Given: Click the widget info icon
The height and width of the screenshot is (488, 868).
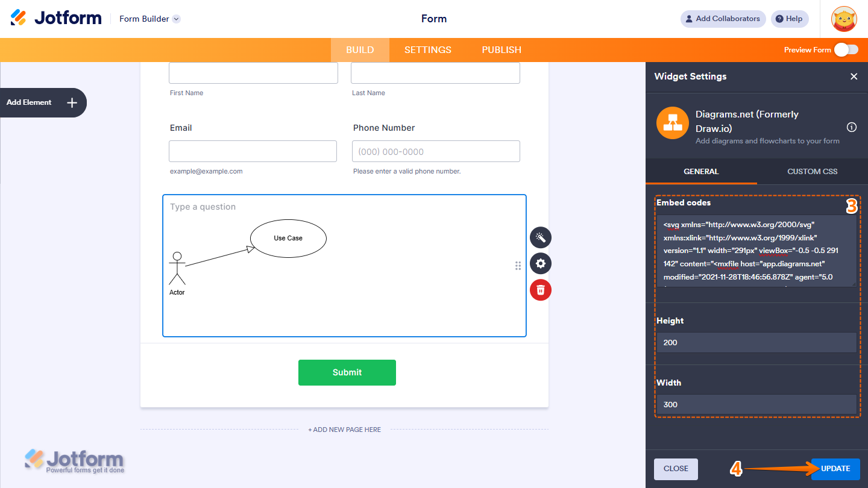Looking at the screenshot, I should pos(852,127).
